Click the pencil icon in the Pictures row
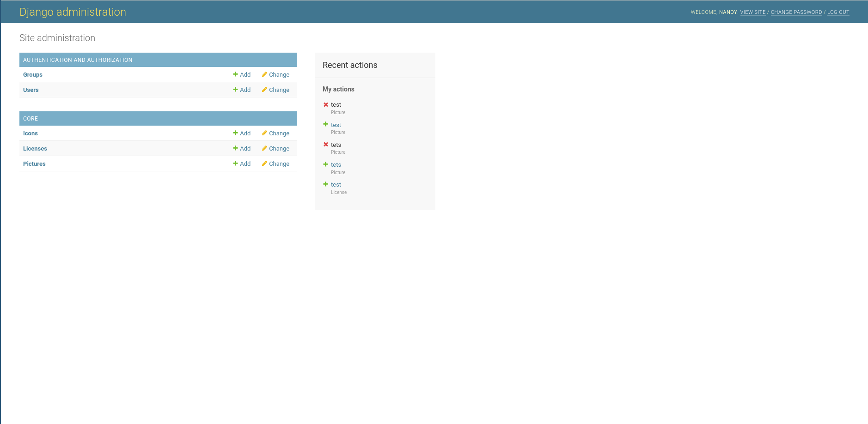Viewport: 868px width, 424px height. tap(264, 164)
